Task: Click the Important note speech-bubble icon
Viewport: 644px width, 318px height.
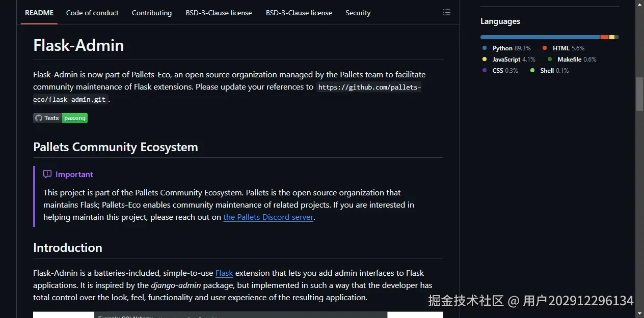Action: coord(47,174)
